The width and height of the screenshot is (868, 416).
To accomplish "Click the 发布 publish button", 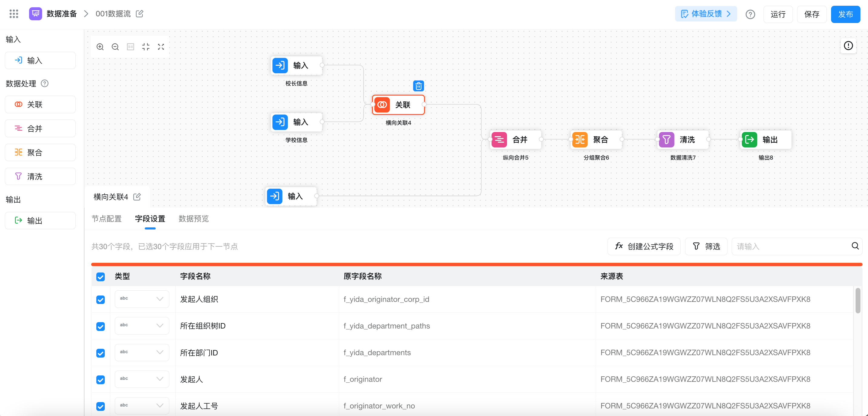I will click(845, 14).
